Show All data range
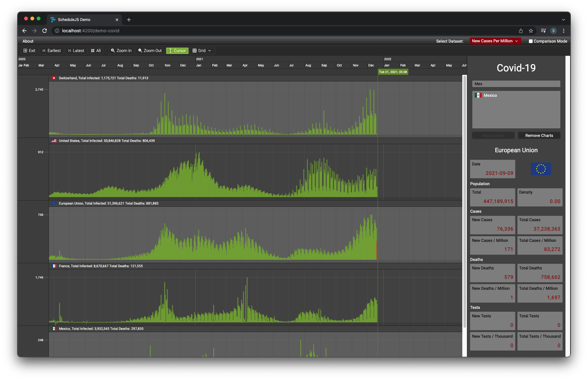The image size is (588, 380). coord(96,51)
